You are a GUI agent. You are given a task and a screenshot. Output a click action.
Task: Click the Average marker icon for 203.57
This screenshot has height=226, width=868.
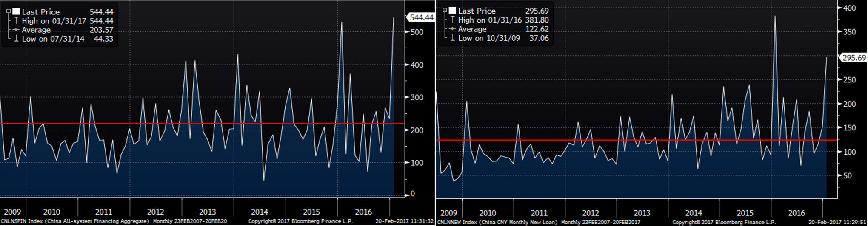(16, 30)
